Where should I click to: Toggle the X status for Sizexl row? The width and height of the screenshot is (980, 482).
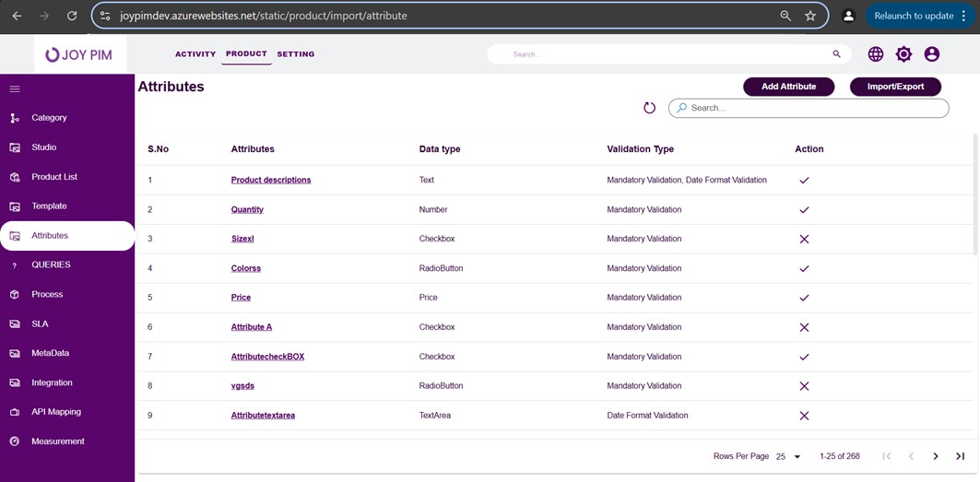(x=804, y=239)
